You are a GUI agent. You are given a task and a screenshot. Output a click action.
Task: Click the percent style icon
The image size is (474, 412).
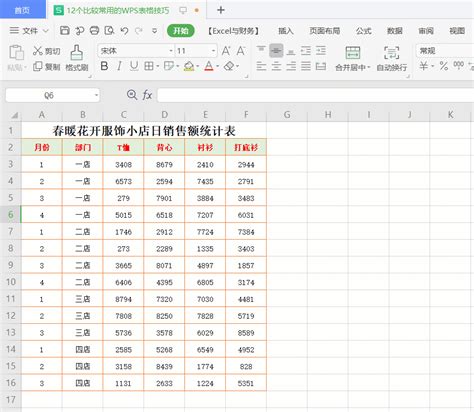click(x=444, y=66)
